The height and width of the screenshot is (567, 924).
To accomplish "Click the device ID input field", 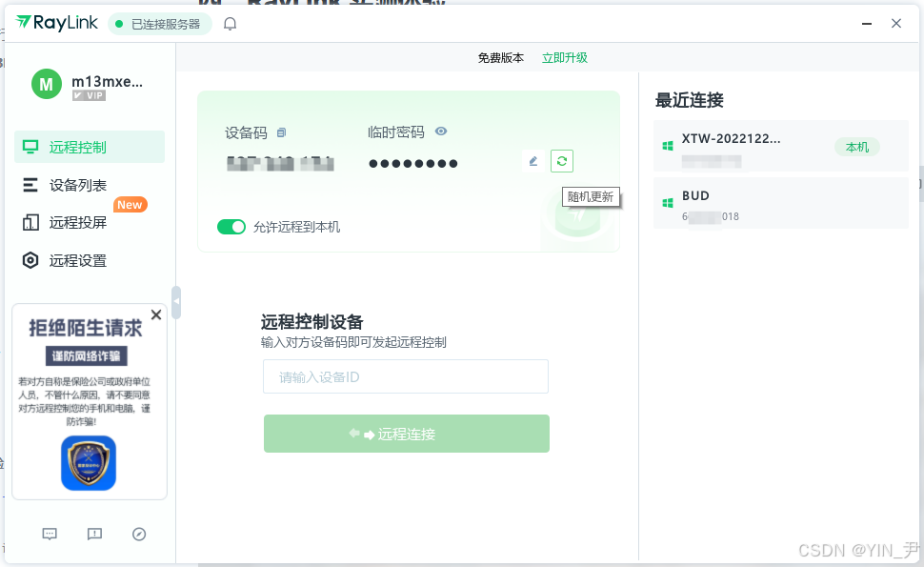I will (406, 376).
